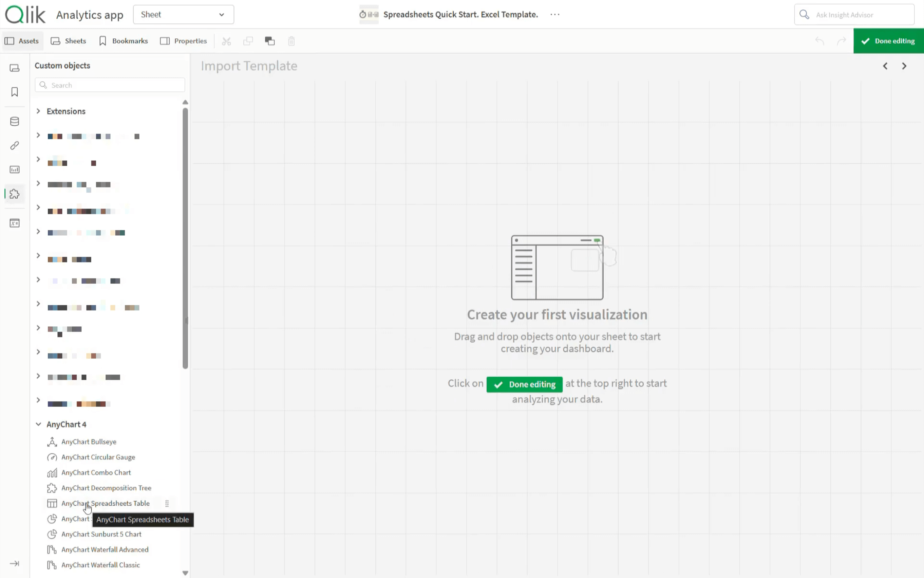
Task: Open the Sheets menu
Action: click(x=68, y=41)
